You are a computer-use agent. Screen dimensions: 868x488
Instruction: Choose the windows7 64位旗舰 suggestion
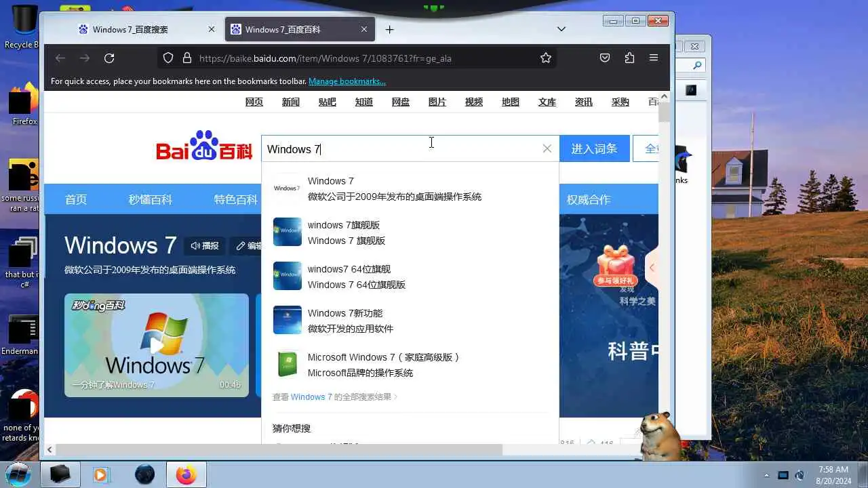point(410,277)
